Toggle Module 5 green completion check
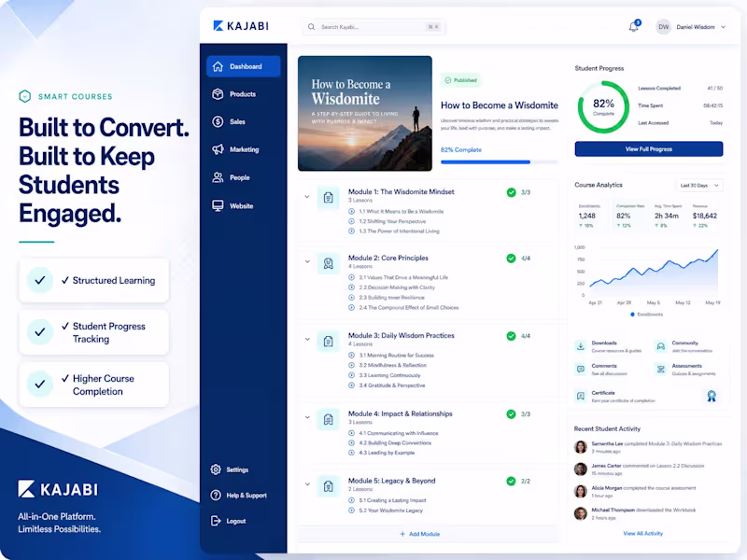This screenshot has height=560, width=747. point(511,481)
